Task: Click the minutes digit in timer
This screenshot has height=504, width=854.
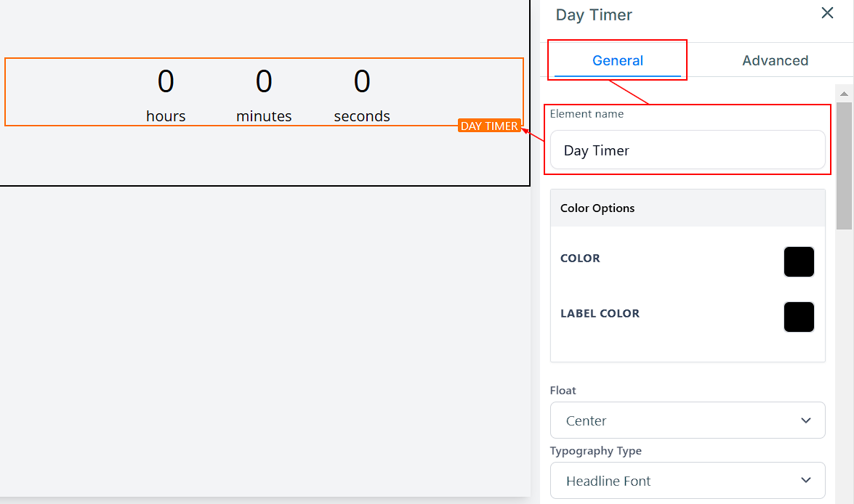Action: pos(264,81)
